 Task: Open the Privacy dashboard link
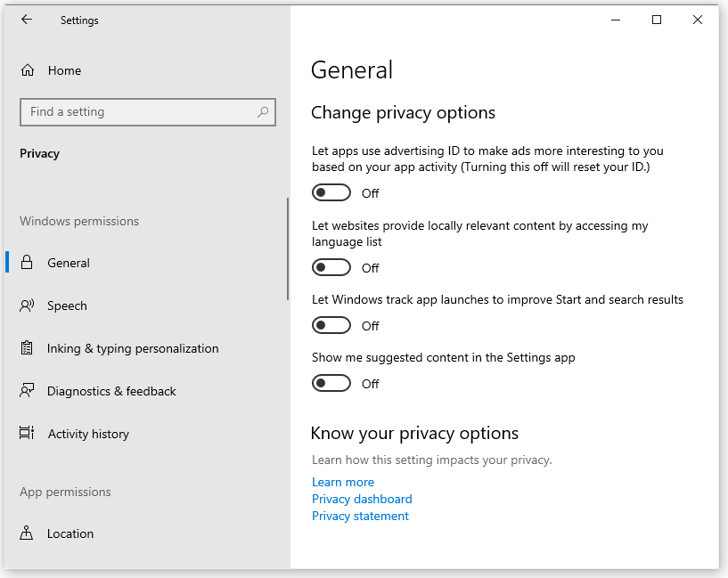pos(362,499)
